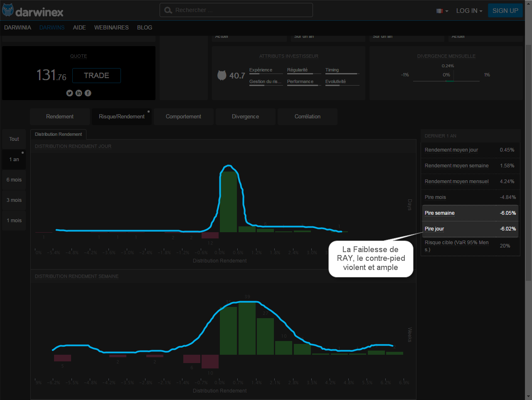Switch to the Comportement tab
The height and width of the screenshot is (400, 532).
[x=183, y=117]
